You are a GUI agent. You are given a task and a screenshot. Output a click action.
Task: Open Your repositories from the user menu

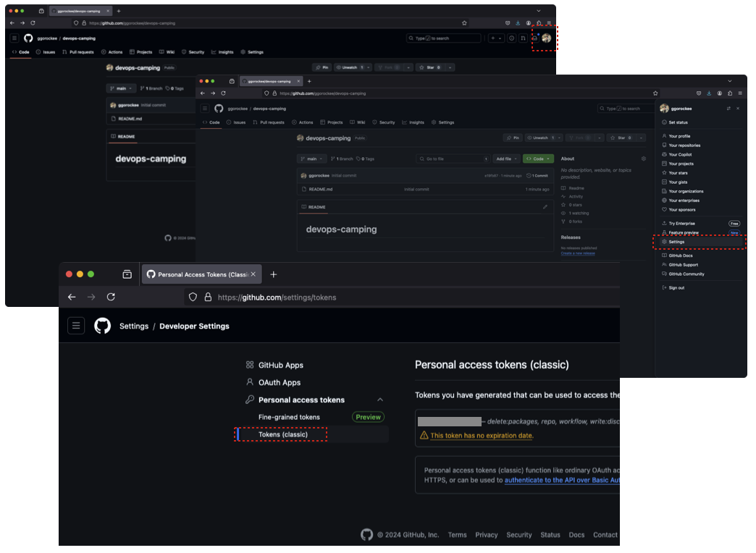click(684, 145)
